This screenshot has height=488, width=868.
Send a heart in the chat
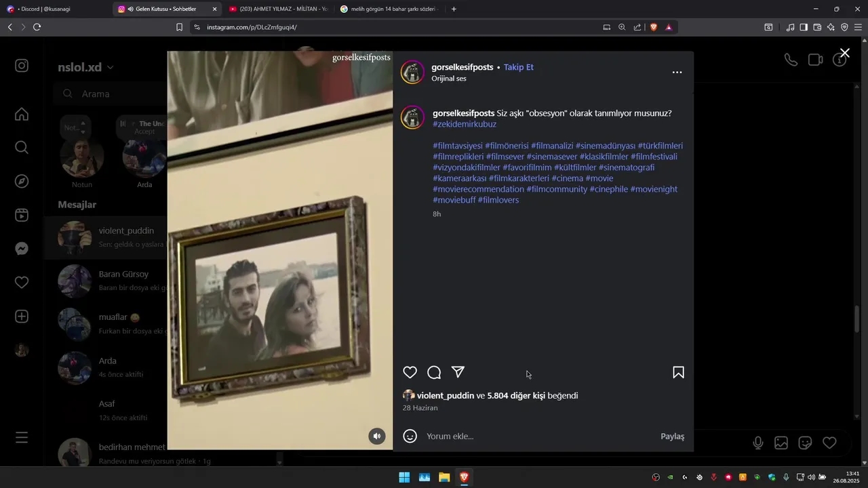coord(829,443)
